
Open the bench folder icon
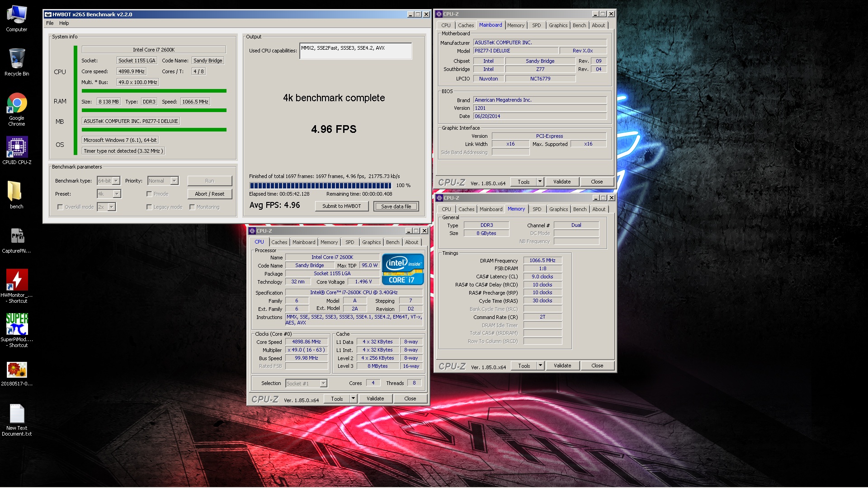tap(17, 195)
